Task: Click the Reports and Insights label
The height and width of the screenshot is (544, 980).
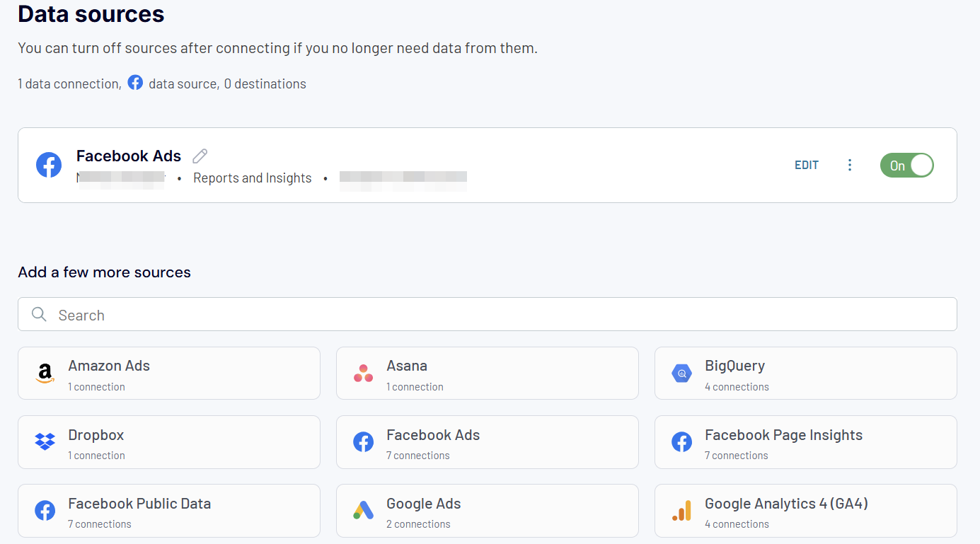Action: tap(253, 178)
